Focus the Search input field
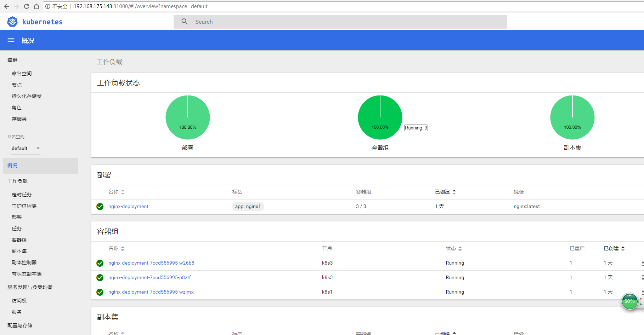 pyautogui.click(x=340, y=22)
